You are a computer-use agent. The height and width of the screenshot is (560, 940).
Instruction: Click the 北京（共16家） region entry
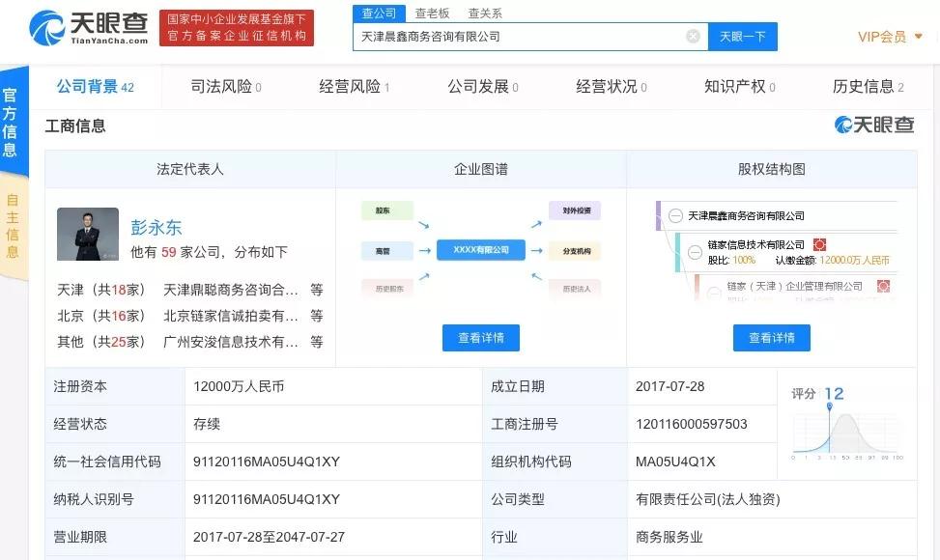pyautogui.click(x=100, y=316)
